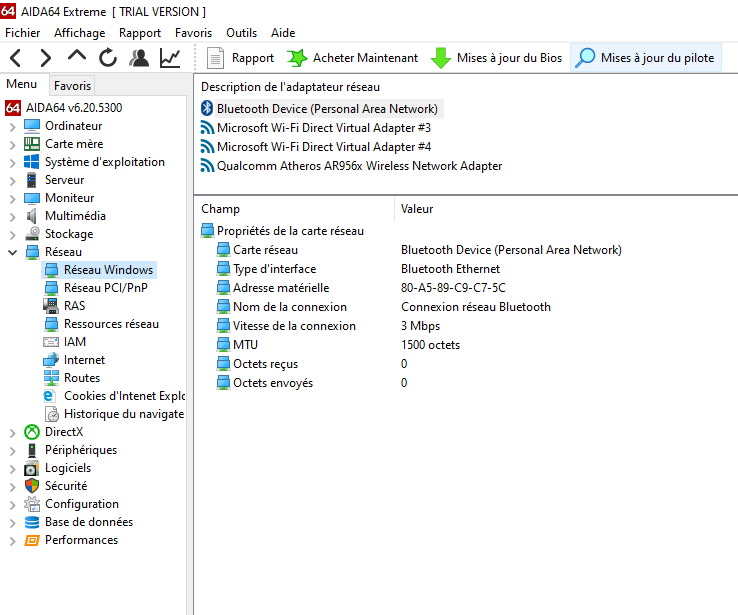Open the Outils menu
This screenshot has height=615, width=738.
241,33
